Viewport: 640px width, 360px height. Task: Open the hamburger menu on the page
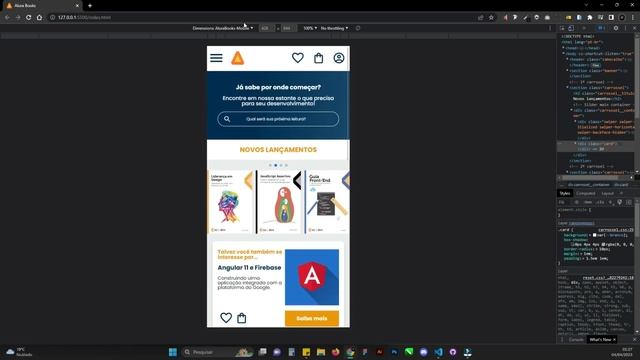click(x=216, y=58)
